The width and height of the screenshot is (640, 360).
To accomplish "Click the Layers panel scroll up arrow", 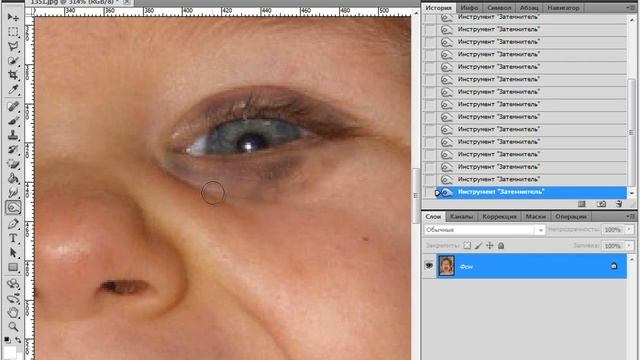I will point(631,259).
